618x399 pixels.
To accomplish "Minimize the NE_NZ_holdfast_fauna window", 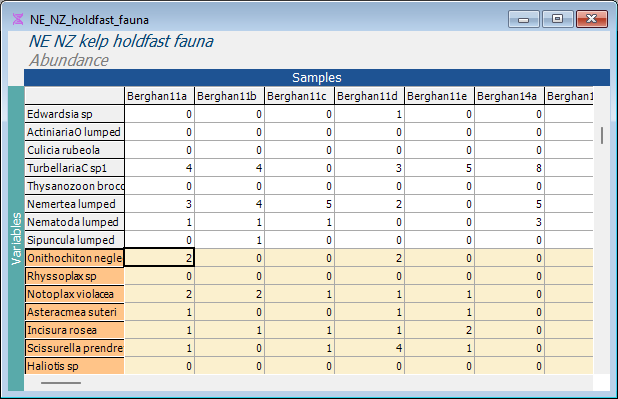I will pyautogui.click(x=524, y=19).
